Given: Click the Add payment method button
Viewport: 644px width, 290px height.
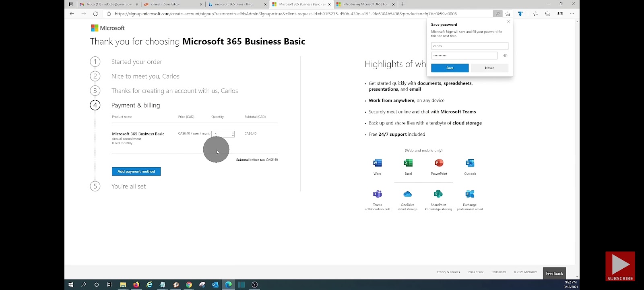Looking at the screenshot, I should pyautogui.click(x=136, y=172).
